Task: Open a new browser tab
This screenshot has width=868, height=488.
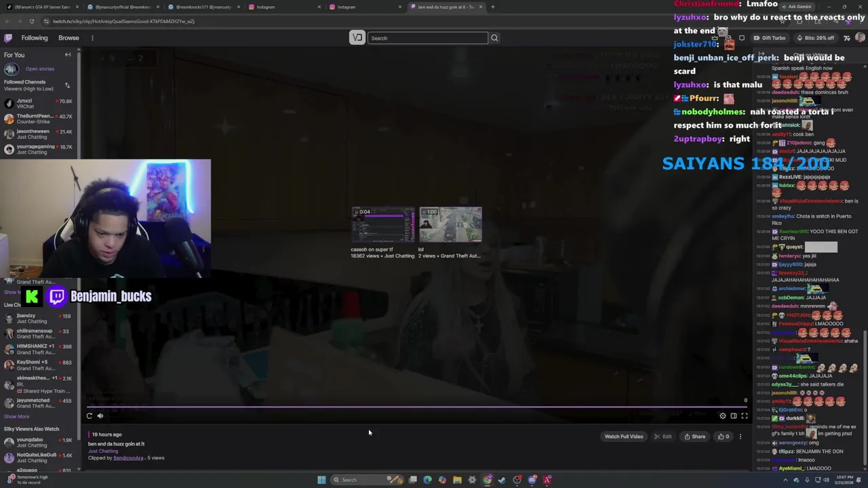Action: click(493, 7)
